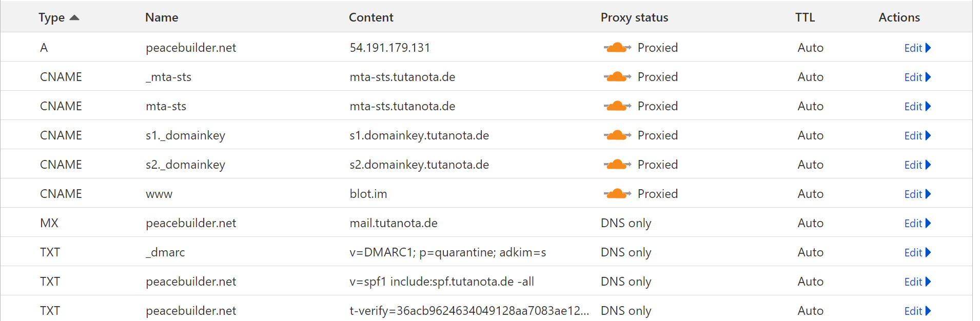980x321 pixels.
Task: Click the proxied cloud icon for _mta-sts record
Action: point(617,77)
